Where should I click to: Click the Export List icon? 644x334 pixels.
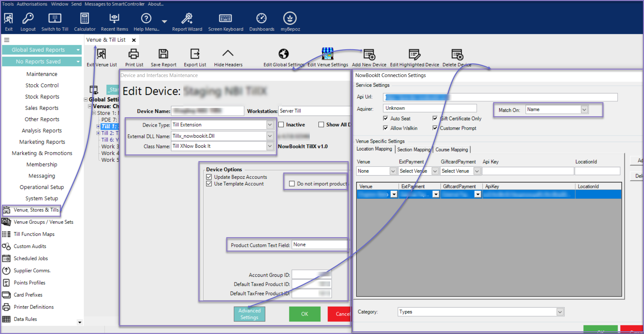pyautogui.click(x=195, y=54)
